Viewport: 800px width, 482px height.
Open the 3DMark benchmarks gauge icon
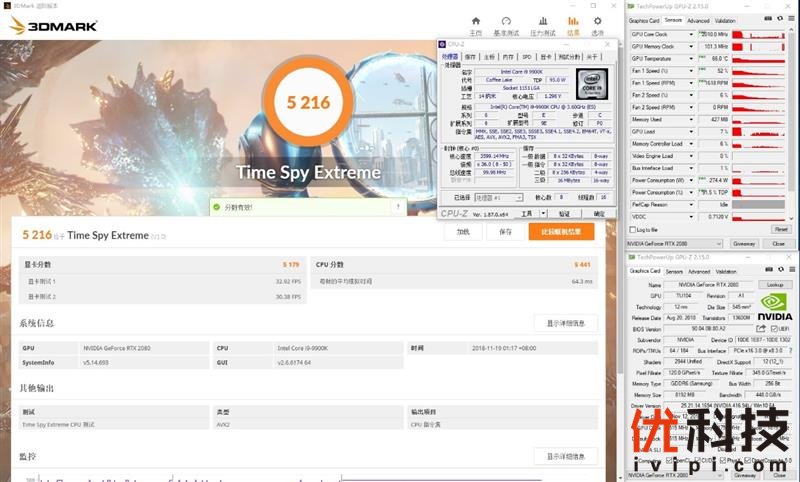(506, 21)
